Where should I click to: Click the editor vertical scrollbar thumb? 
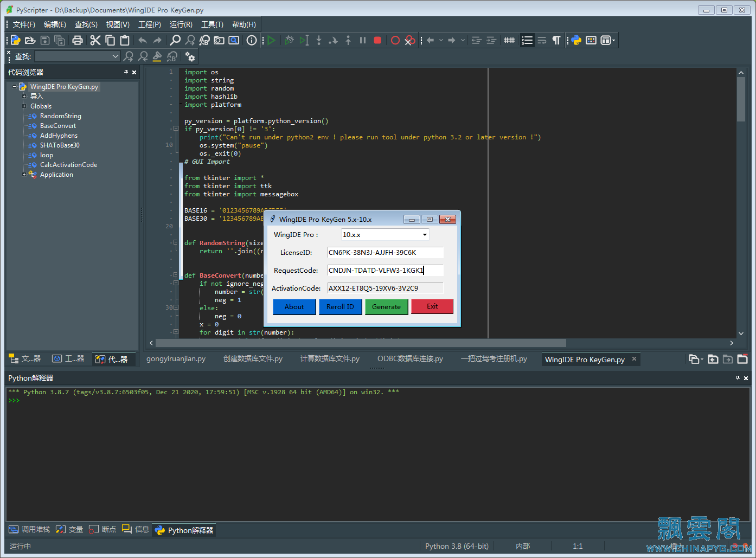(741, 99)
